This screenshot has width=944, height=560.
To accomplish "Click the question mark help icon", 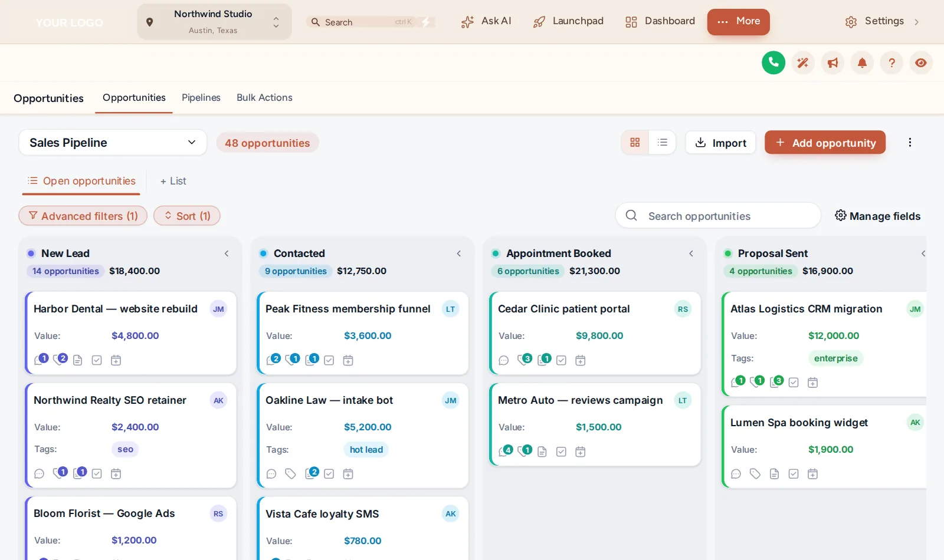I will [x=891, y=62].
